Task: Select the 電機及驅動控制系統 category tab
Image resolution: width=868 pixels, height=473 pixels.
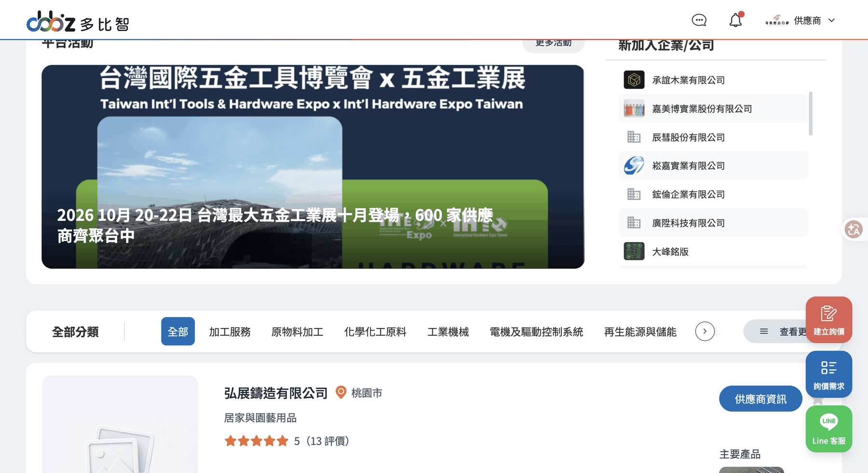Action: (x=536, y=332)
